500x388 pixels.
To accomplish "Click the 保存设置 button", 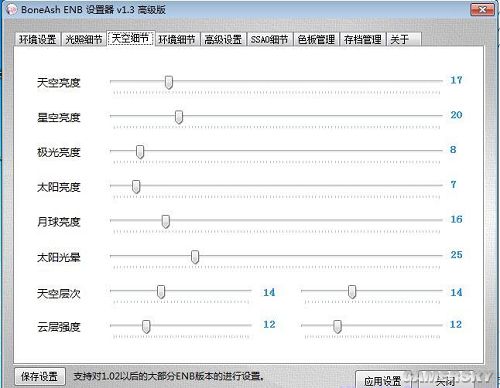I will coord(40,377).
